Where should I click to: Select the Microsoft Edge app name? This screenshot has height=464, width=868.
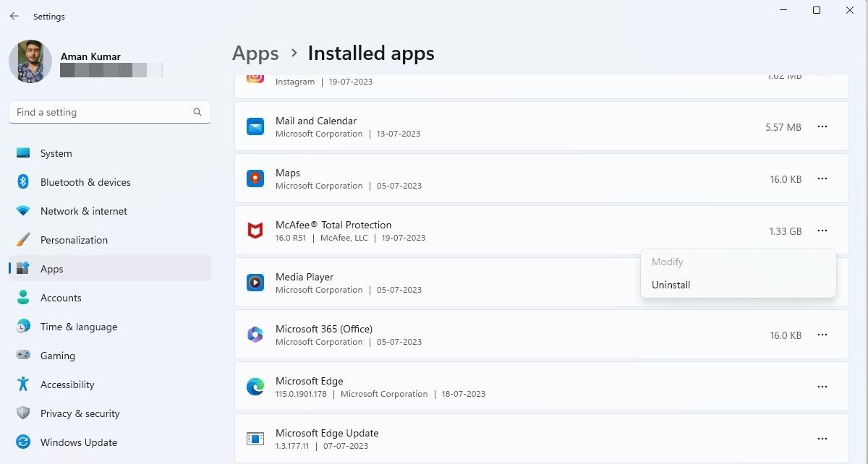click(310, 381)
